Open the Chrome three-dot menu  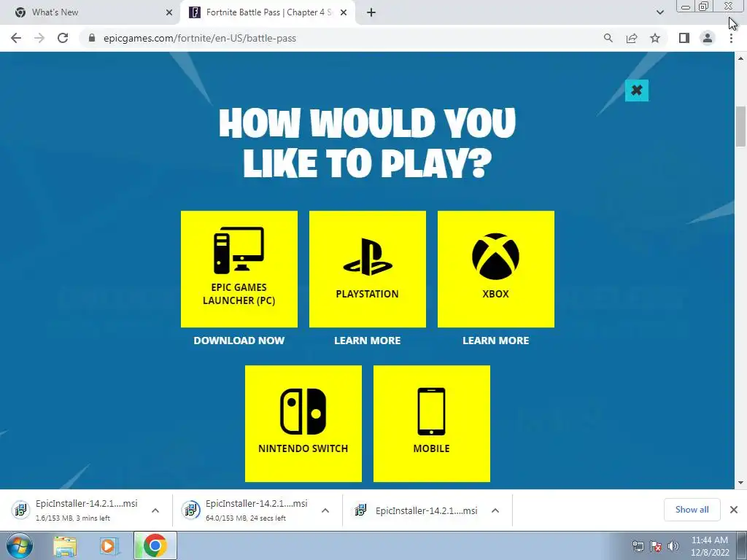pos(731,38)
